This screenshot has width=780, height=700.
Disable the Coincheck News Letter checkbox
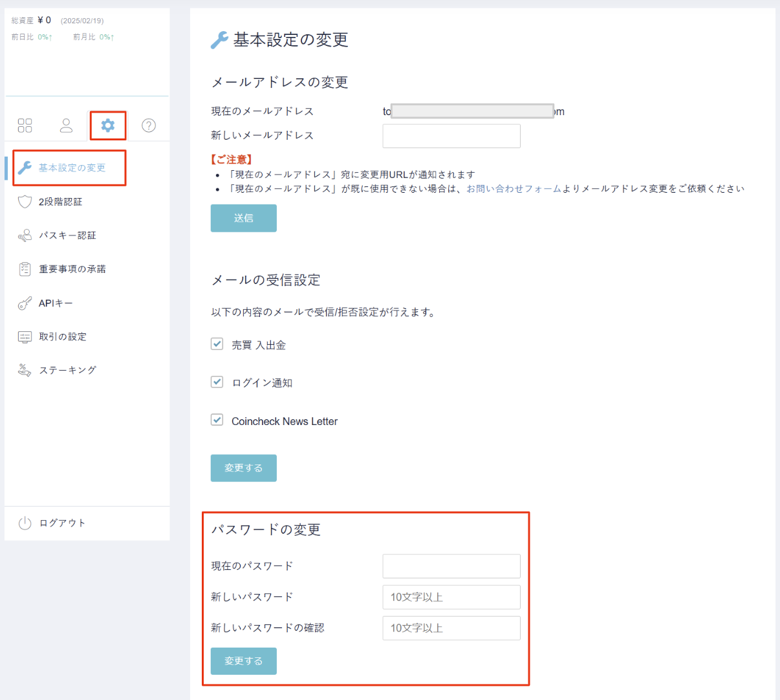217,421
